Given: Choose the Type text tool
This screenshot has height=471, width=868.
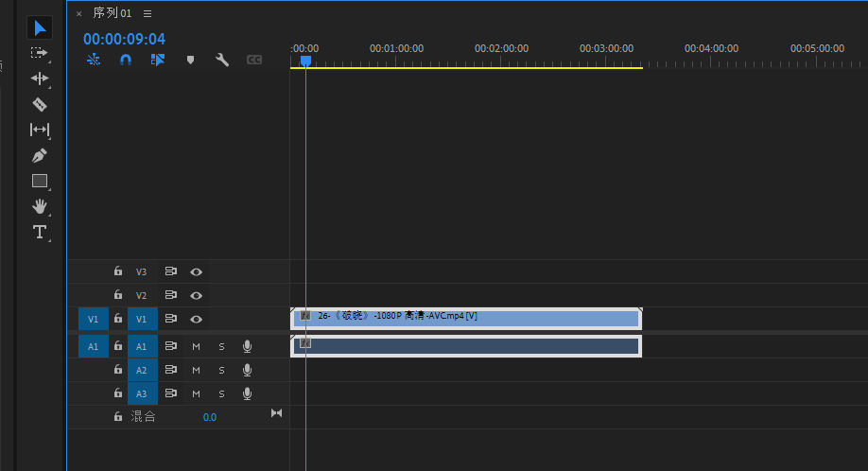Looking at the screenshot, I should [x=40, y=232].
